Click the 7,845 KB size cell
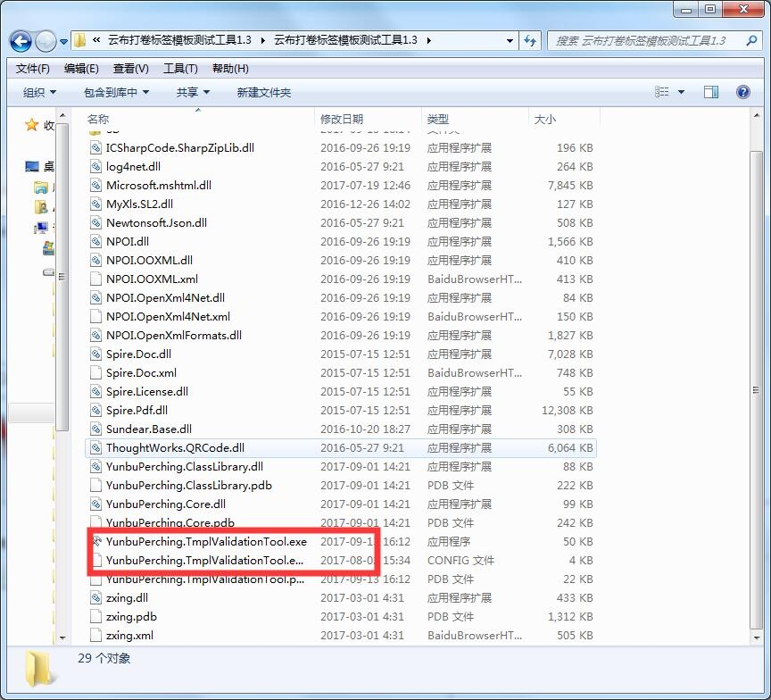This screenshot has height=700, width=771. point(570,185)
